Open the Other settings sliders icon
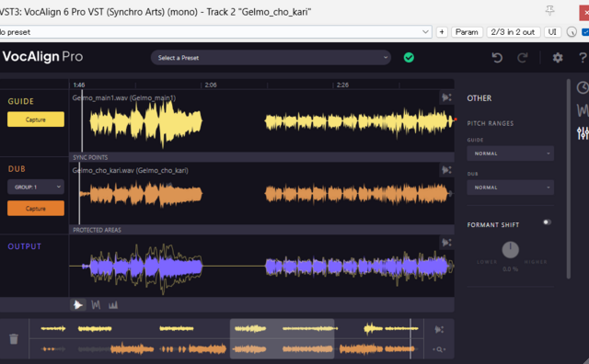Image resolution: width=589 pixels, height=364 pixels. click(x=583, y=133)
